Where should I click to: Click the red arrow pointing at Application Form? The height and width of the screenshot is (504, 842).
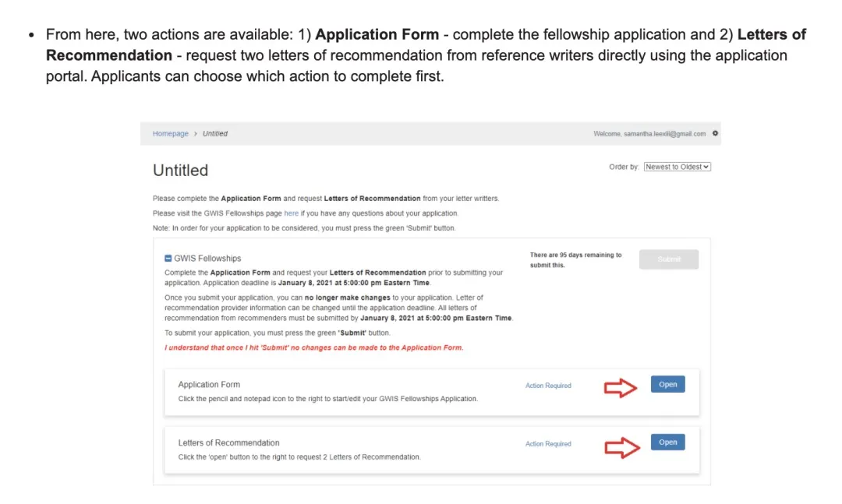621,387
